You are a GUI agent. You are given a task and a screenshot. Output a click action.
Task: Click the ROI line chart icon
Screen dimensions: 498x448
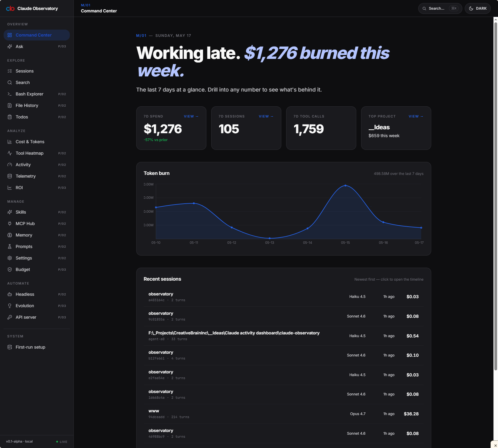[x=10, y=188]
